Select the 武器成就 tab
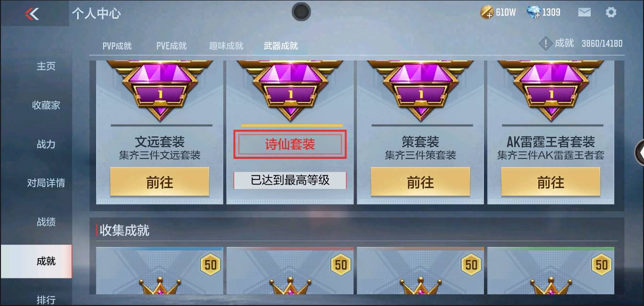Viewport: 644px width, 306px height. pos(281,46)
